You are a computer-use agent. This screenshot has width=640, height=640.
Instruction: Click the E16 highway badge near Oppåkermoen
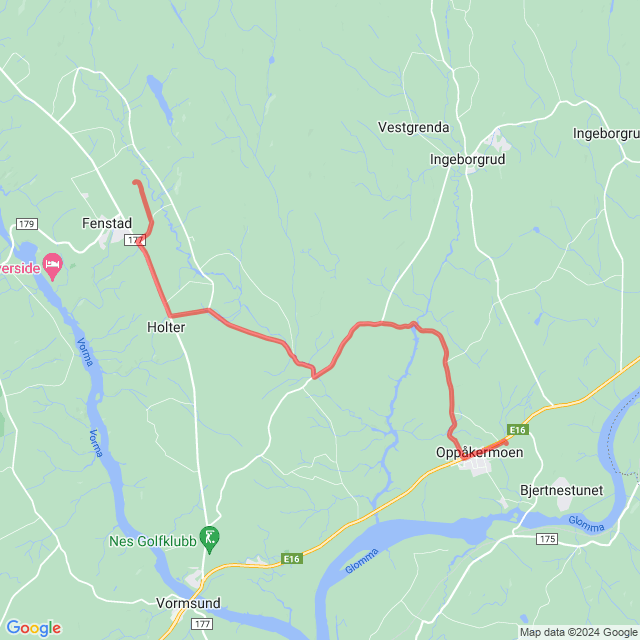point(518,430)
